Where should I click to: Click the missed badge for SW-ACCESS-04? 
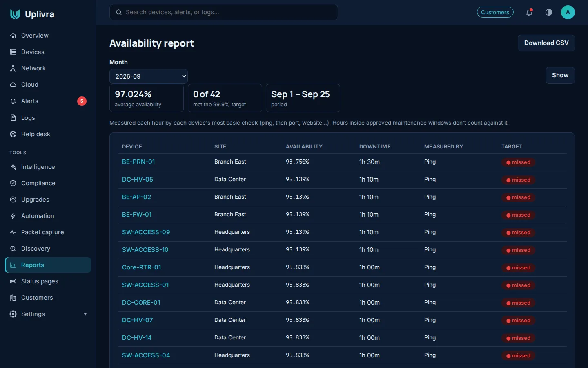[x=518, y=356]
